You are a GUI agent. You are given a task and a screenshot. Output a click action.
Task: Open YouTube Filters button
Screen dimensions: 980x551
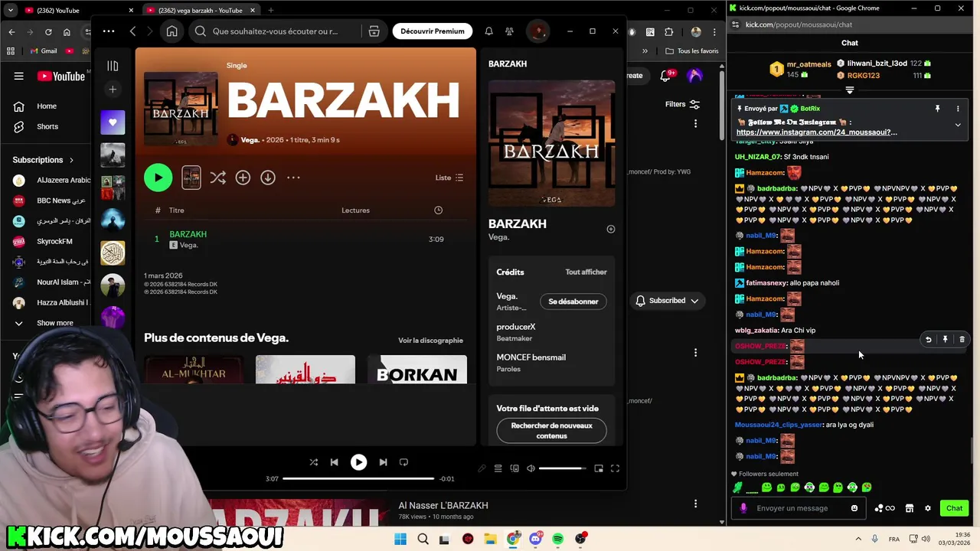[x=682, y=104]
